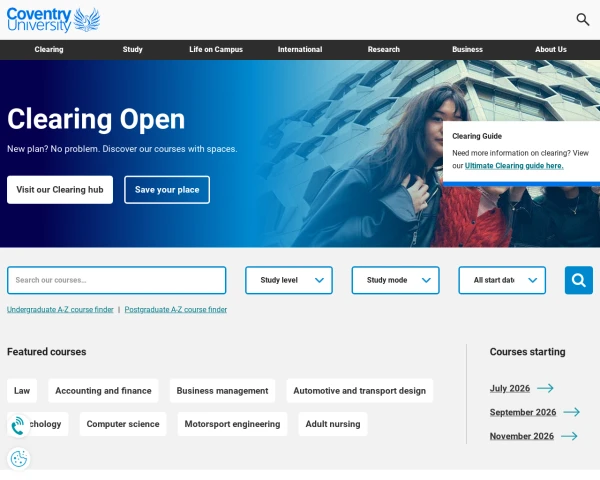This screenshot has height=480, width=600.
Task: Open courses starting November 2026
Action: 522,436
